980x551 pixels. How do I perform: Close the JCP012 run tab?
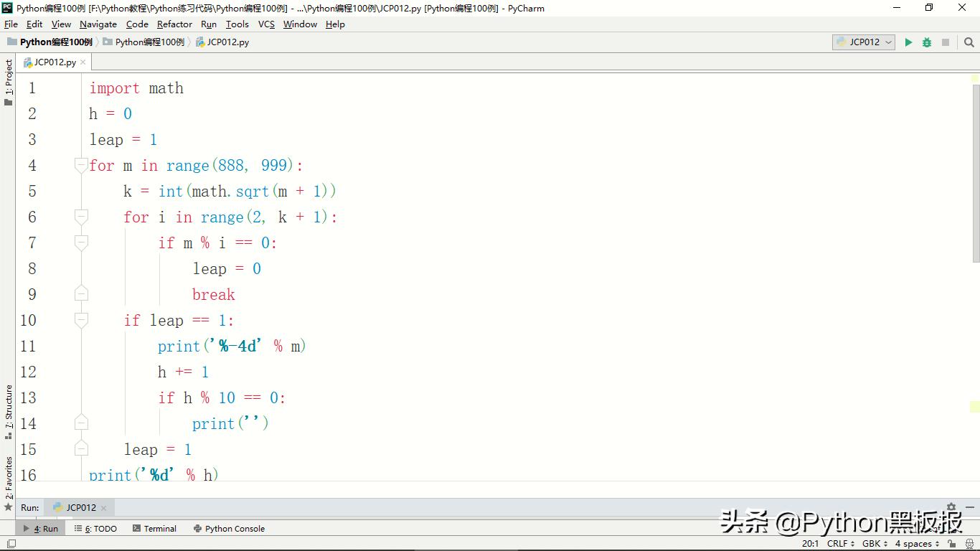[x=103, y=508]
